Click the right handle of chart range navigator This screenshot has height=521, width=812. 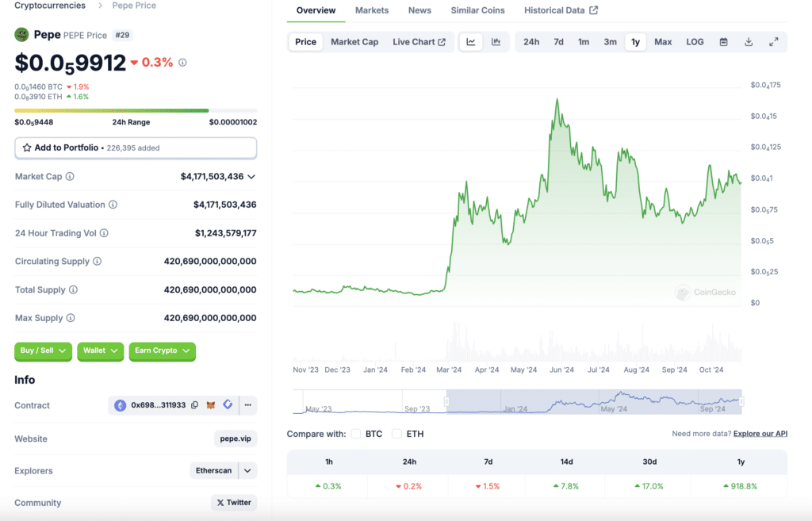point(741,401)
